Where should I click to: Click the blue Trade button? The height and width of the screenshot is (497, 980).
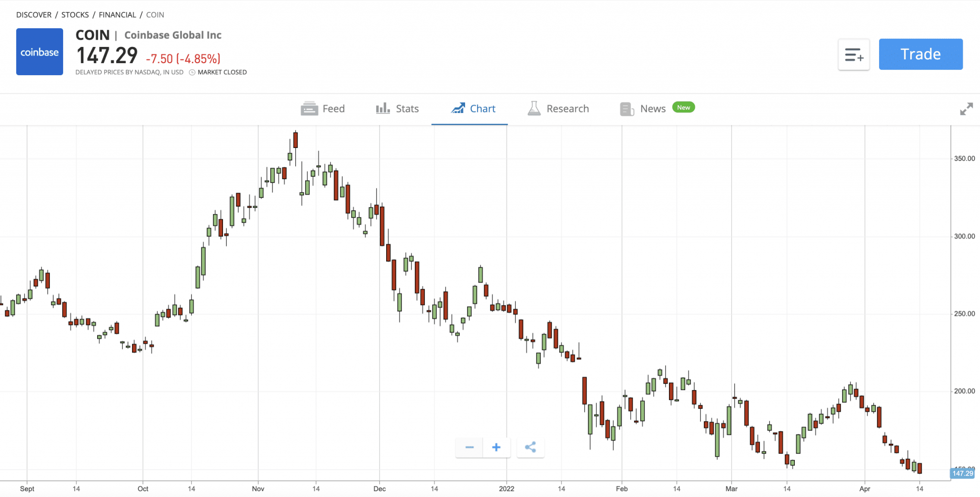click(921, 54)
